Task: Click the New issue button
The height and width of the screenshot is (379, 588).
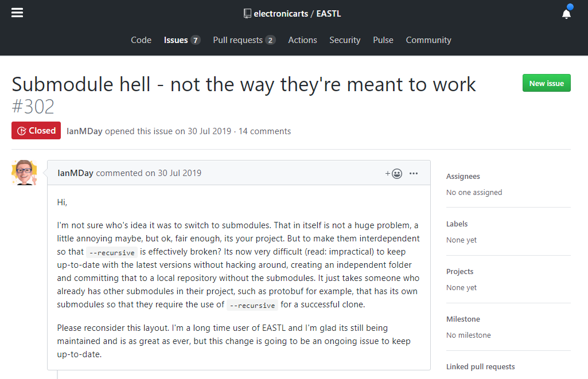Action: [x=546, y=83]
